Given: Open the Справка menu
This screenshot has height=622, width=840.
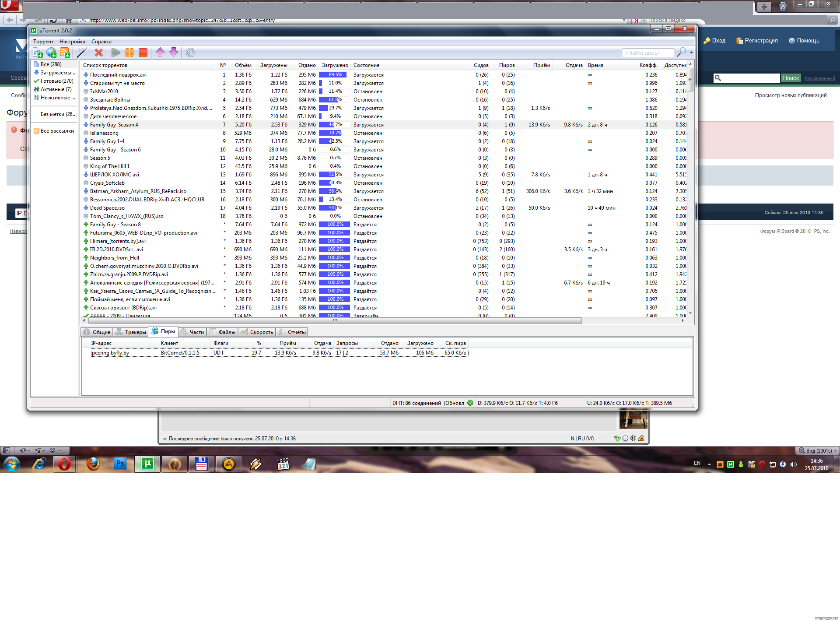Looking at the screenshot, I should pyautogui.click(x=101, y=42).
